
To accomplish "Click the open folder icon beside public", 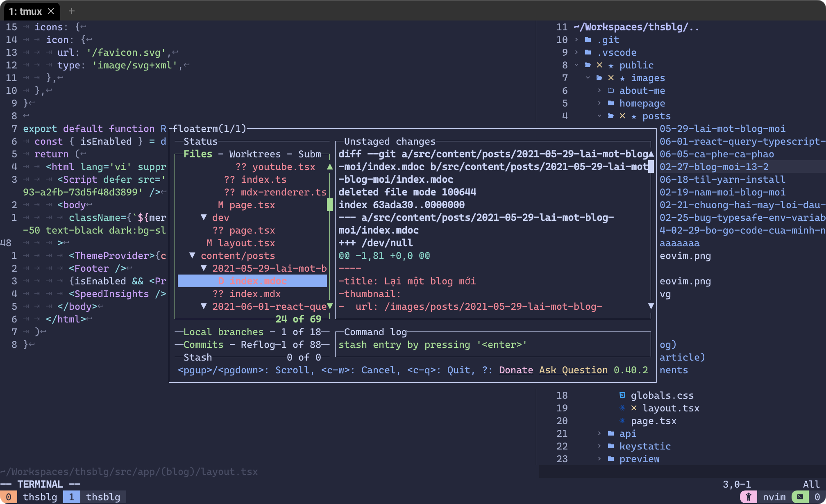I will tap(588, 66).
